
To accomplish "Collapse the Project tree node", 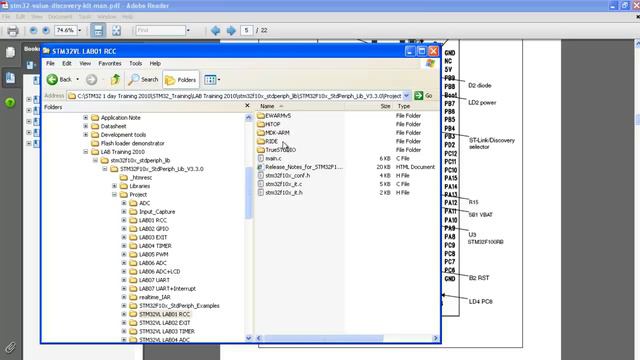I will tap(115, 195).
